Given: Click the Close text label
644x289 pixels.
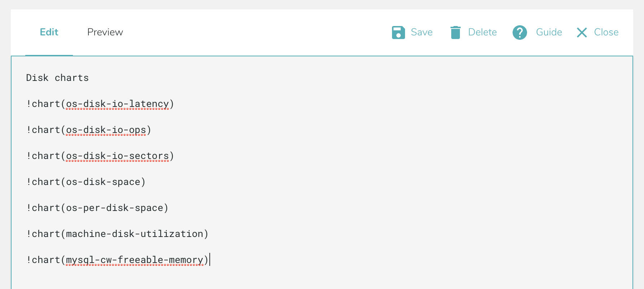Looking at the screenshot, I should tap(606, 32).
